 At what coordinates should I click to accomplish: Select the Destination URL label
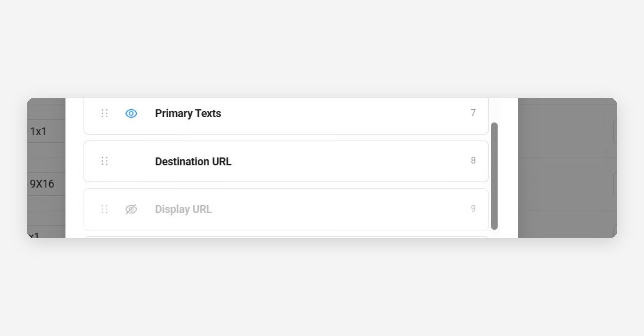tap(193, 162)
